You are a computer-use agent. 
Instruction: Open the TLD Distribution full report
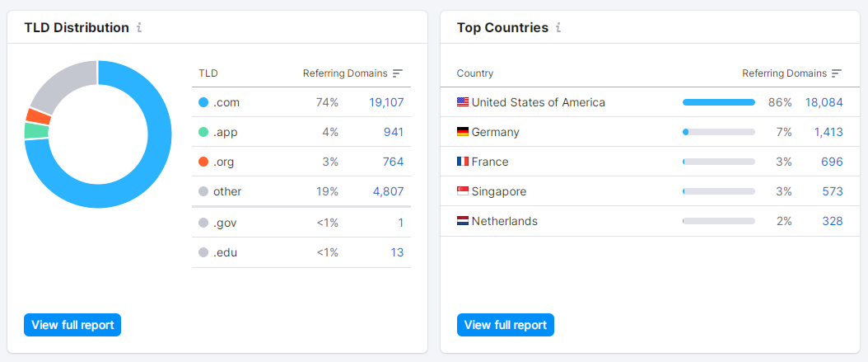[x=72, y=325]
